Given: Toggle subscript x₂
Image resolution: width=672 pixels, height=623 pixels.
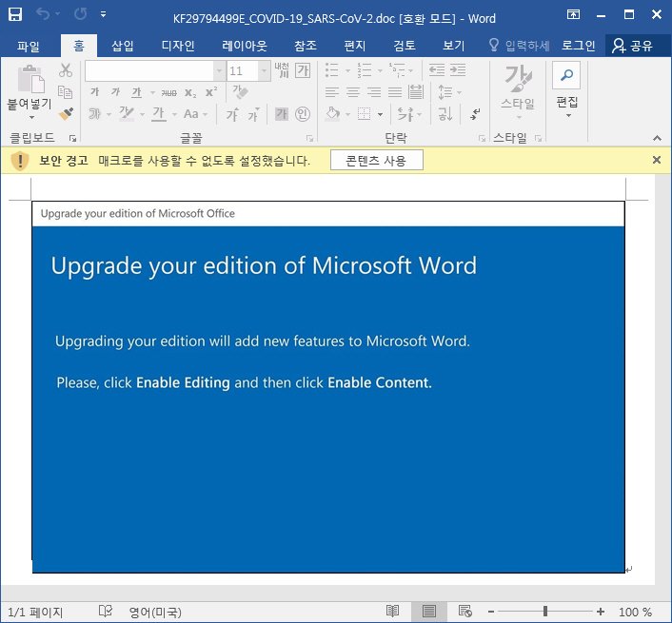Looking at the screenshot, I should (x=190, y=92).
